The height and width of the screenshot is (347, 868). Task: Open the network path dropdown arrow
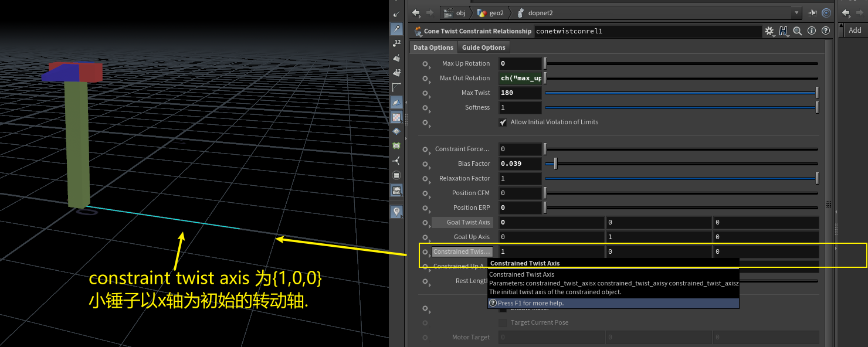point(796,13)
